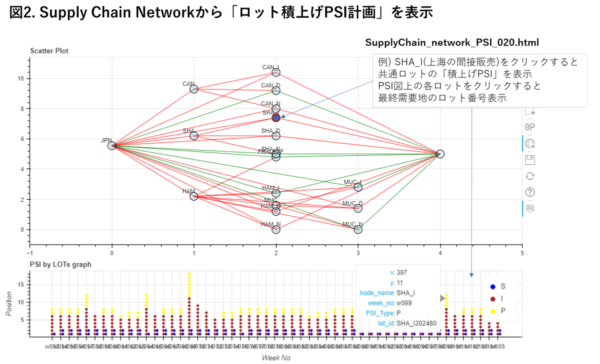Image resolution: width=600 pixels, height=364 pixels.
Task: Click the CAN_I node at the top
Action: point(275,71)
